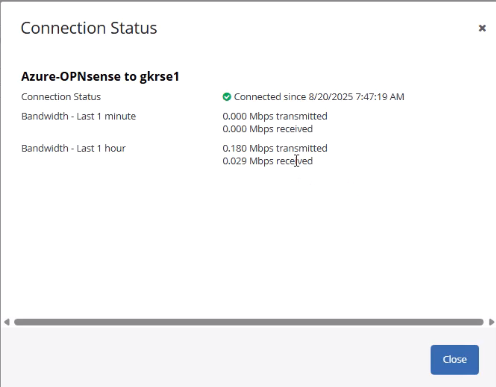Screen dimensions: 496x387
Task: Select the 0.000 Mbps transmitted value
Action: [275, 116]
